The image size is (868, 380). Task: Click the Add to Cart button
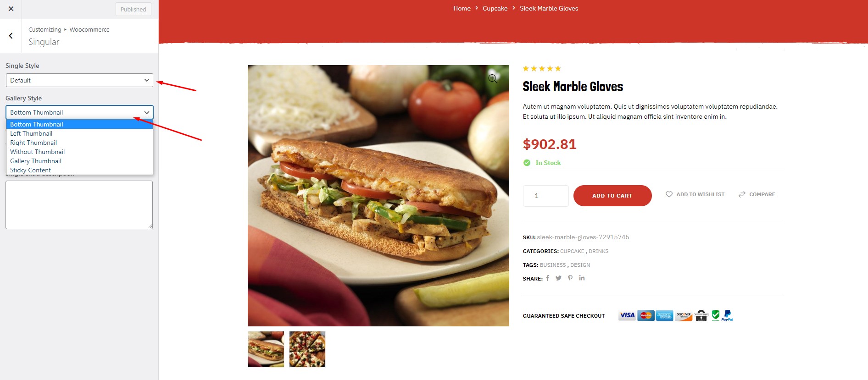tap(612, 196)
